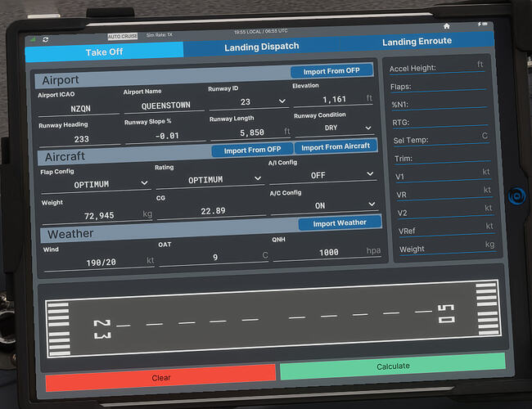The image size is (532, 409).
Task: Open the A/I Config OFF dropdown
Action: 322,175
